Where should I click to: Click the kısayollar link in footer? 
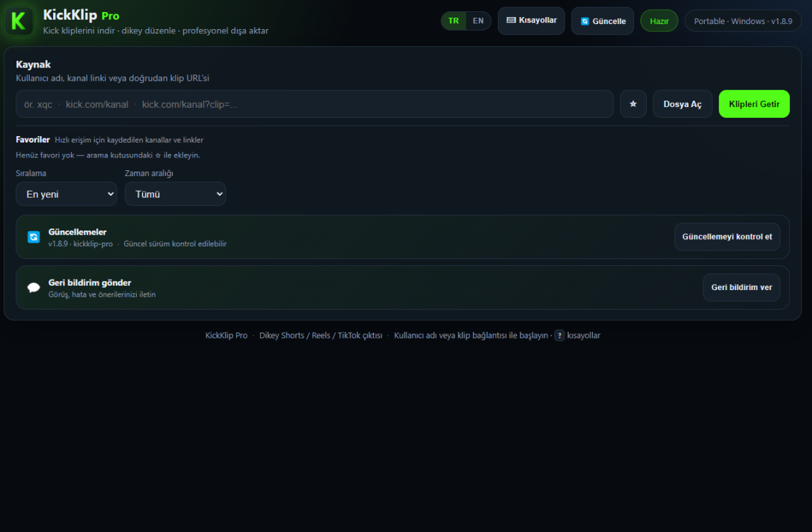584,336
